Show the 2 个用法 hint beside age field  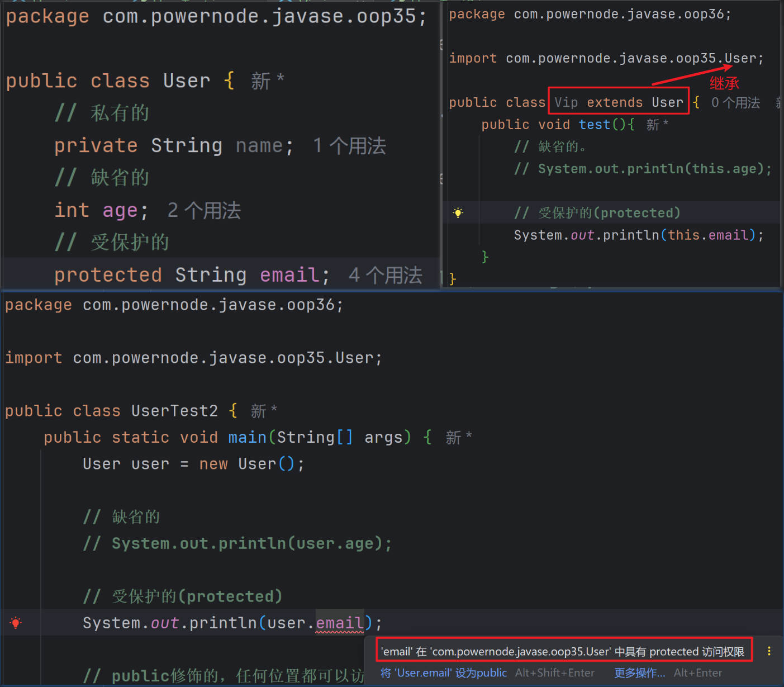point(204,211)
